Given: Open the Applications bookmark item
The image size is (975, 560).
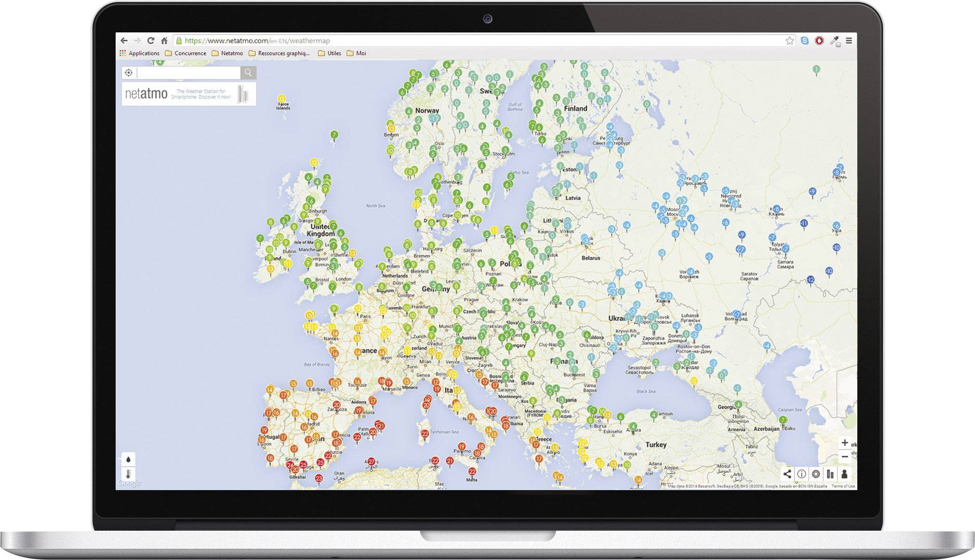Looking at the screenshot, I should point(144,53).
